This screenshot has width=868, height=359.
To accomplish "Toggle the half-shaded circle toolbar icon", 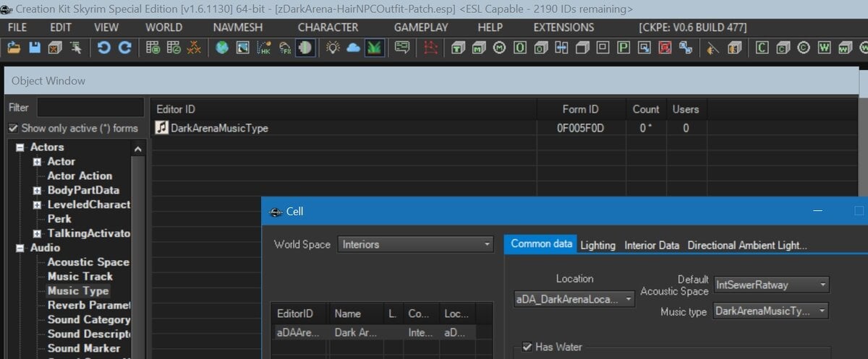I will (305, 48).
